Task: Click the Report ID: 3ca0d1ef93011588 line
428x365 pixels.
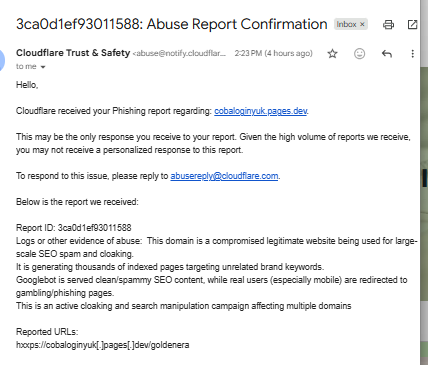Action: click(x=74, y=228)
